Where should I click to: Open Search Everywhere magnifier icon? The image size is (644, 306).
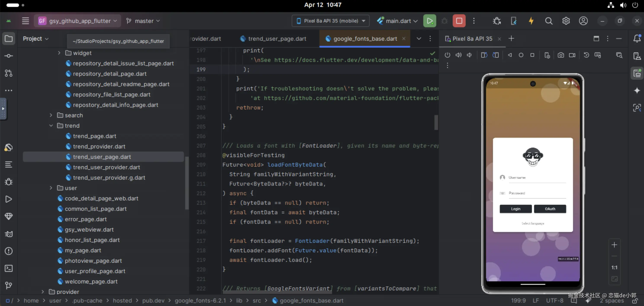point(549,21)
